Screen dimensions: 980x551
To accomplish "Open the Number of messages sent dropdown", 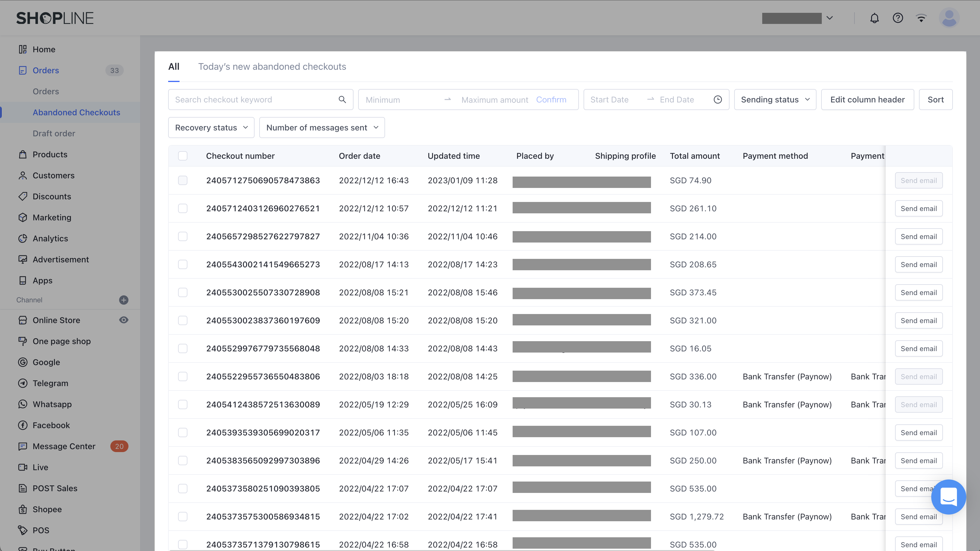I will (322, 127).
